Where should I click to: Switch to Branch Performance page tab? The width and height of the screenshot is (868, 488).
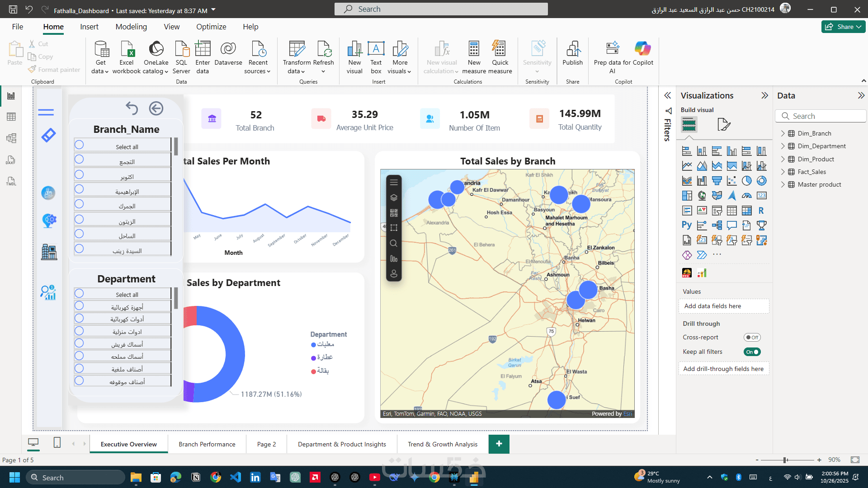pyautogui.click(x=207, y=444)
